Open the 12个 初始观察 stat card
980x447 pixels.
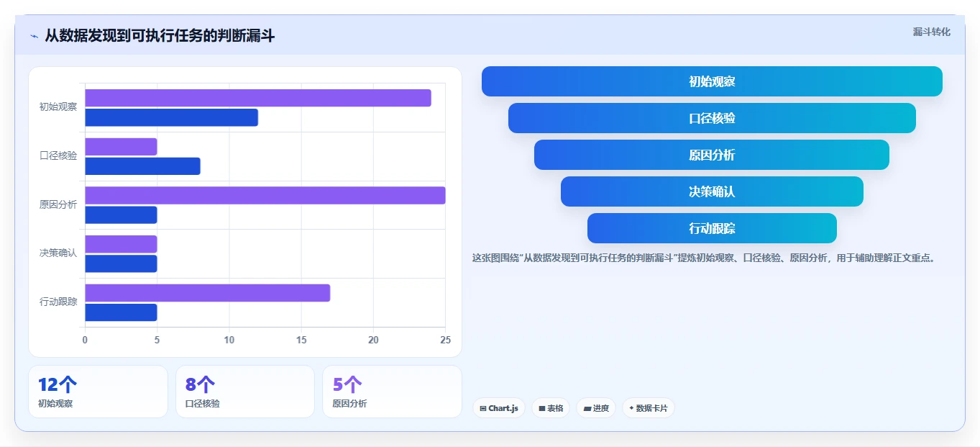[x=98, y=392]
